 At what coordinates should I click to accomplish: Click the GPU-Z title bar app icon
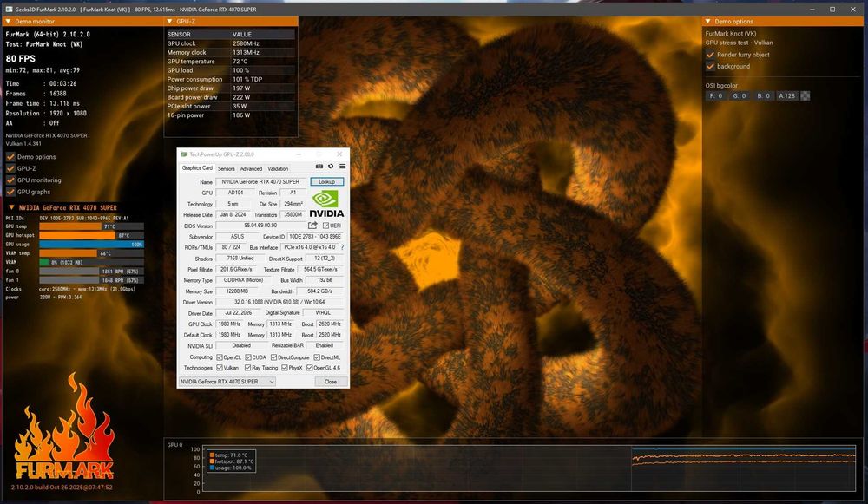pyautogui.click(x=184, y=154)
